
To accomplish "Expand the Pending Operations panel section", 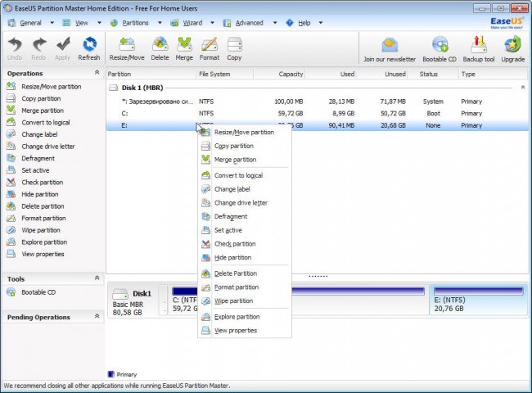I will [x=97, y=317].
